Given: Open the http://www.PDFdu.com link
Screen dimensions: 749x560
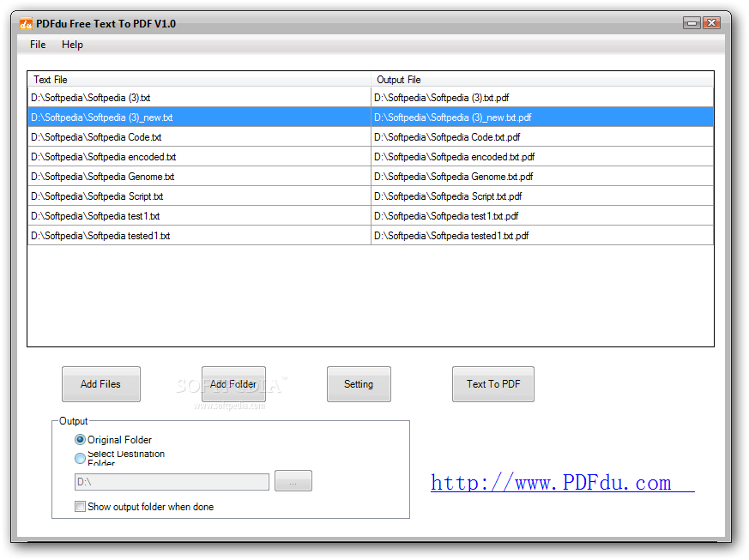Looking at the screenshot, I should tap(562, 483).
